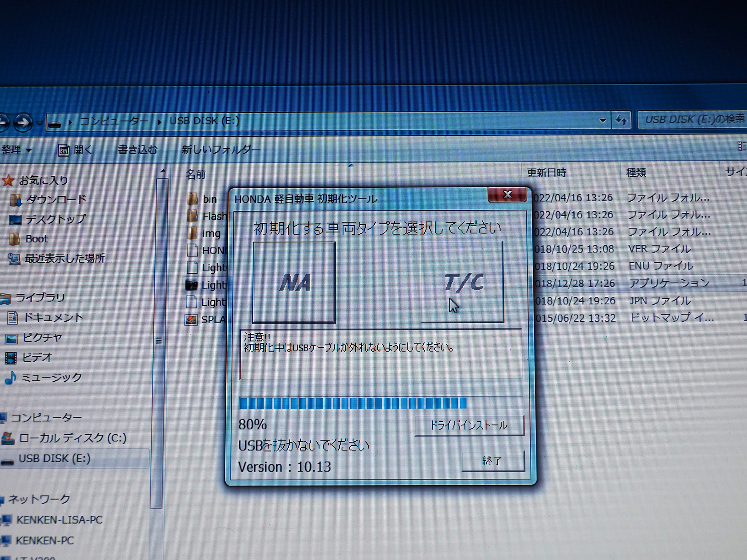The image size is (747, 560).
Task: Open the ピクチャ library
Action: point(42,338)
